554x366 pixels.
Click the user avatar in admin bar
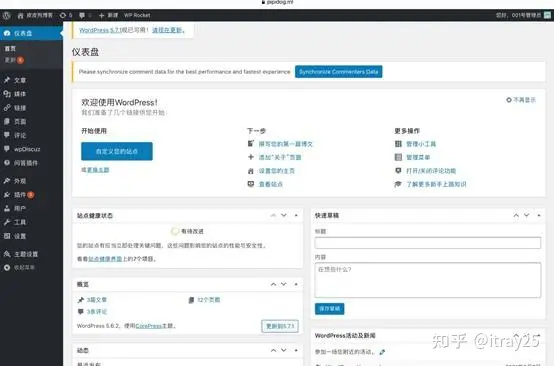(547, 15)
